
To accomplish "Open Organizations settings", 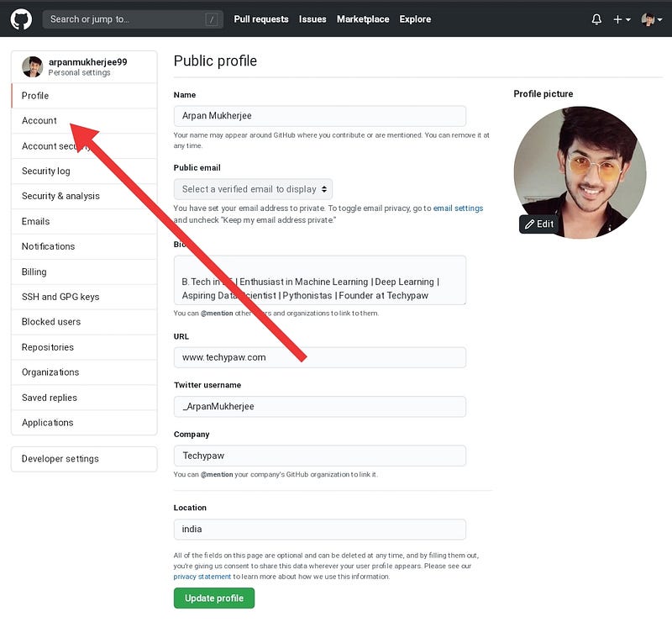I will (x=84, y=372).
